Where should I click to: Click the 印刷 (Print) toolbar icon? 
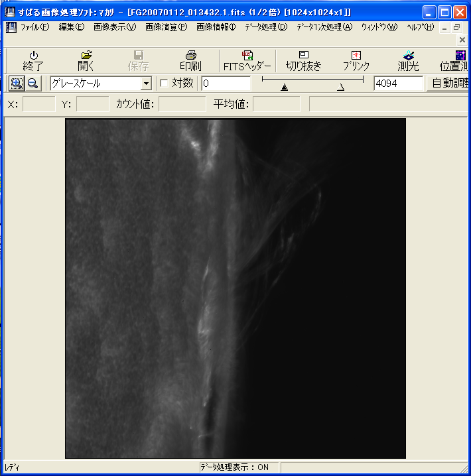click(190, 60)
